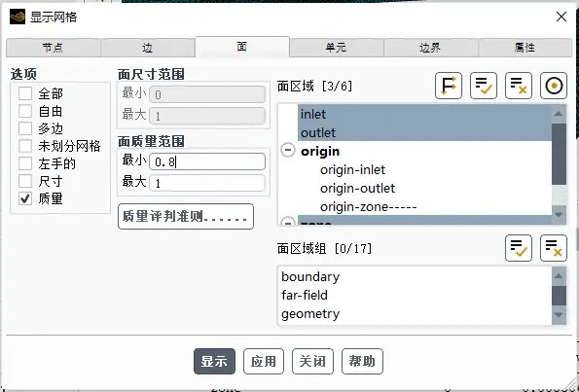Switch to the 节点 tab
Image resolution: width=579 pixels, height=392 pixels.
[53, 48]
